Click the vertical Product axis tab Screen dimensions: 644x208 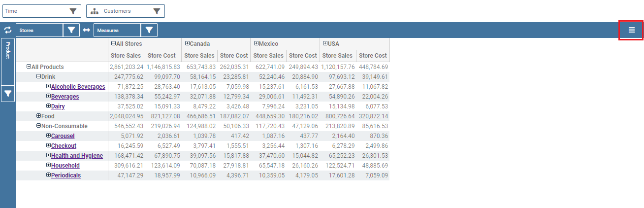click(x=8, y=62)
